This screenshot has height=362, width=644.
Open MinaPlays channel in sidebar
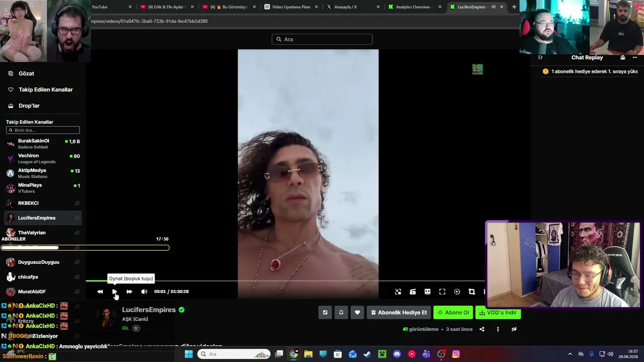pyautogui.click(x=43, y=188)
